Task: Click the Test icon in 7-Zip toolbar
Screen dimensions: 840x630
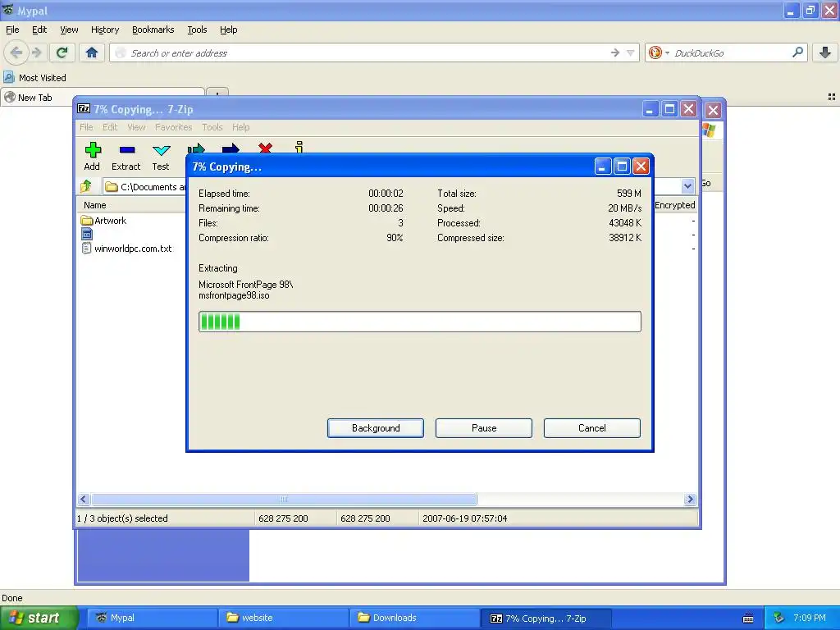Action: (x=161, y=151)
